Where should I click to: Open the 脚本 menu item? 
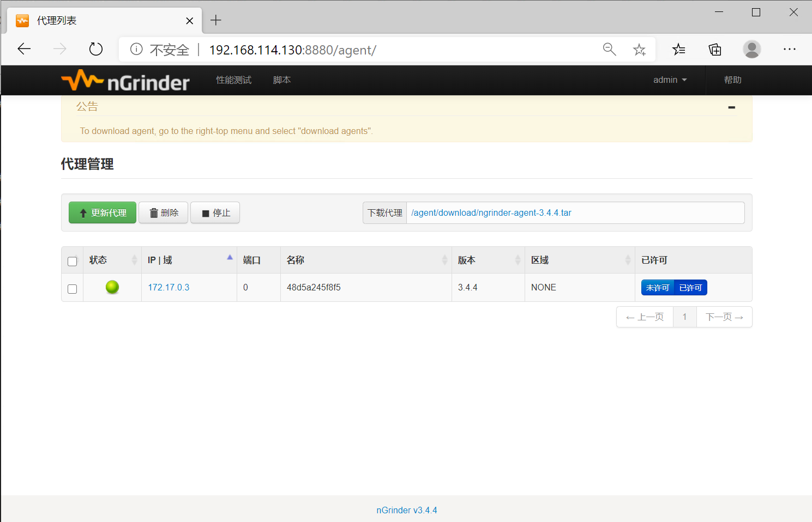[281, 80]
